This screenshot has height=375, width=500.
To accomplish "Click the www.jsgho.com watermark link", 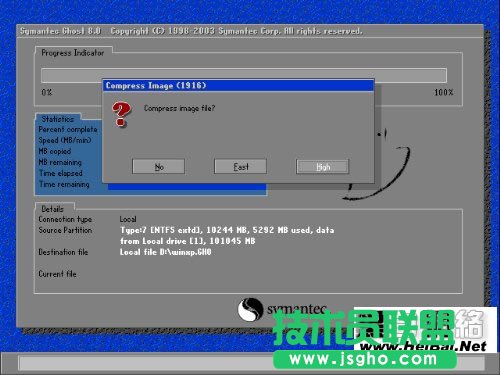I will (x=364, y=359).
